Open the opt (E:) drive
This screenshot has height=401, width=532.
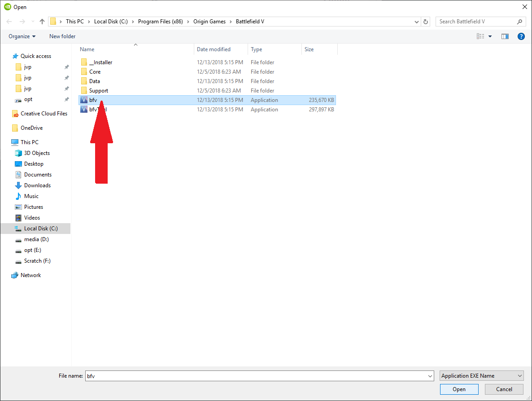pyautogui.click(x=33, y=250)
